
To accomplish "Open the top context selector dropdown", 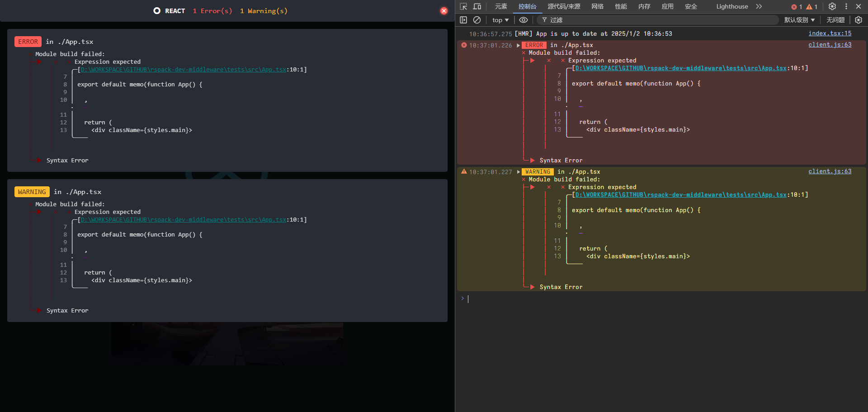I will (x=500, y=20).
